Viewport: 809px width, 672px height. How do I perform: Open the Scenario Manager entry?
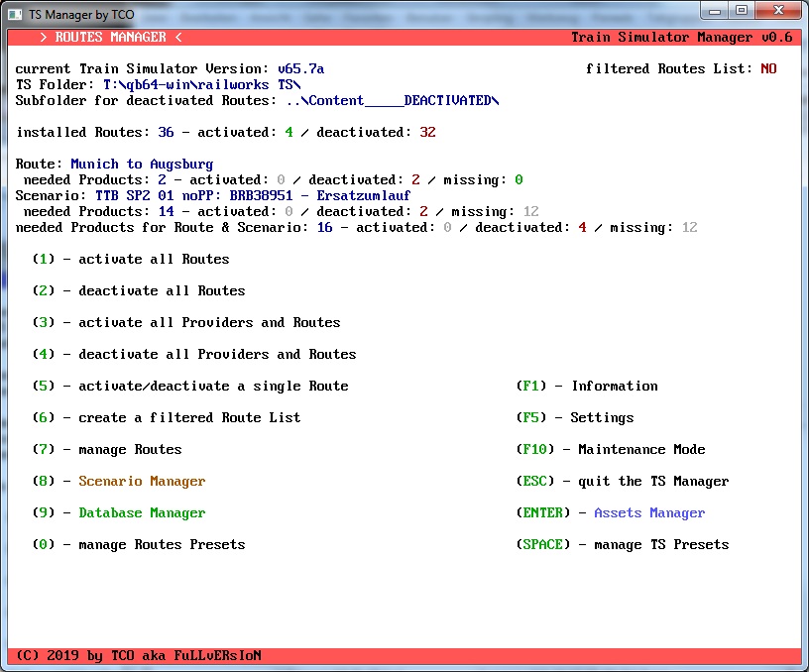142,481
